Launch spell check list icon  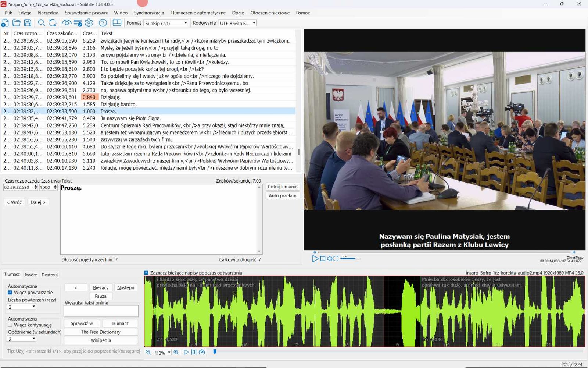tap(78, 23)
